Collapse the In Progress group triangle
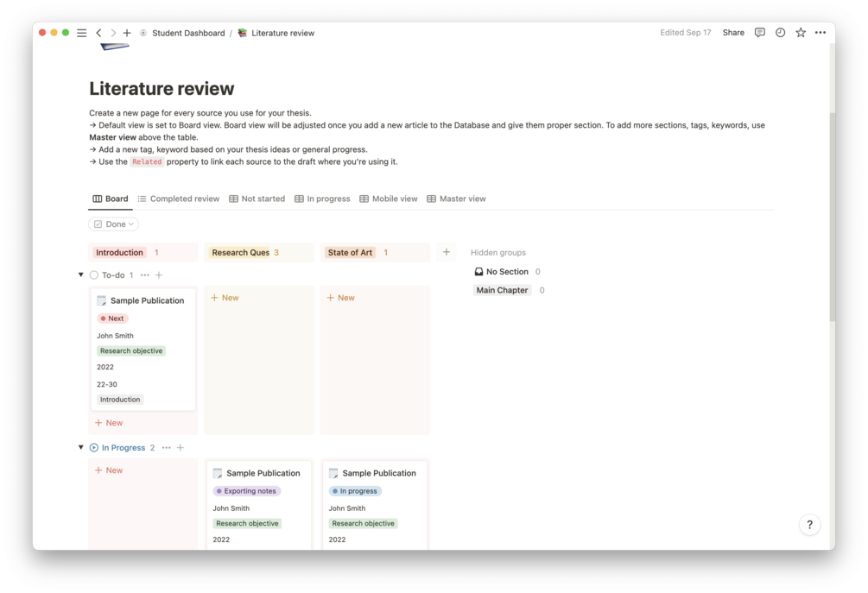This screenshot has width=868, height=593. pos(81,447)
